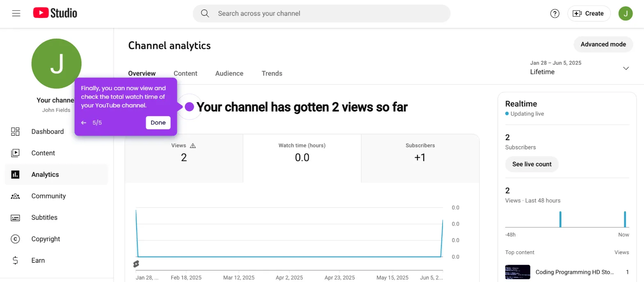Click the 'Updating live' status text
Viewport: 644px width, 282px height.
[x=527, y=114]
